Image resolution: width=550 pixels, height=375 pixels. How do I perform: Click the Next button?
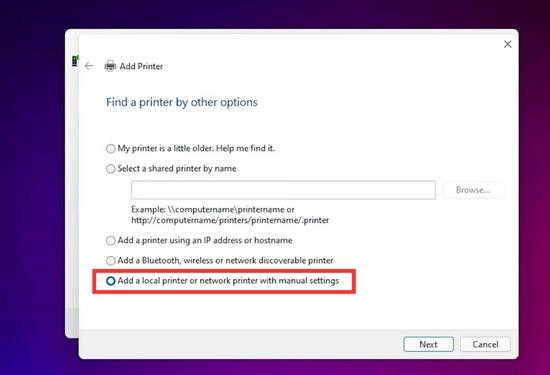click(428, 344)
